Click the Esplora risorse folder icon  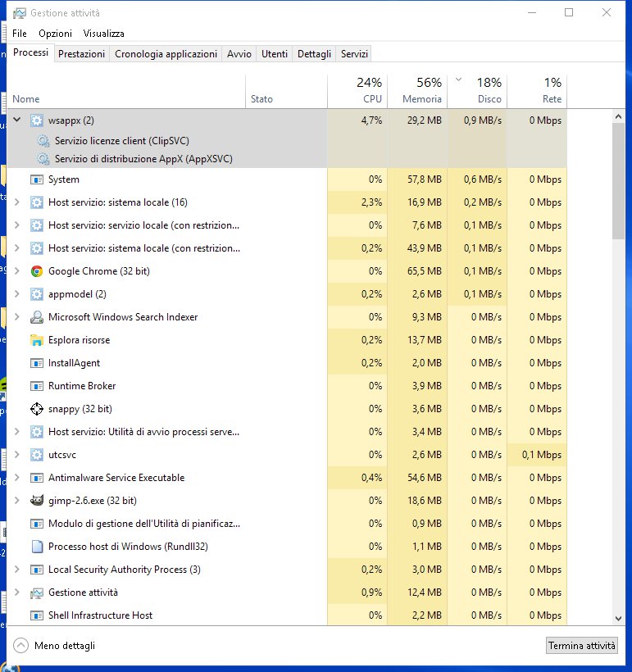pos(37,340)
